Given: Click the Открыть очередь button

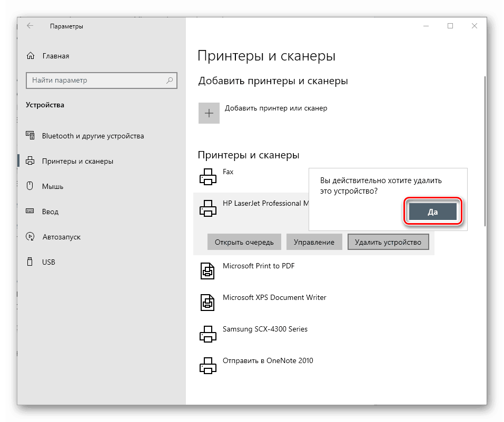Looking at the screenshot, I should tap(244, 242).
